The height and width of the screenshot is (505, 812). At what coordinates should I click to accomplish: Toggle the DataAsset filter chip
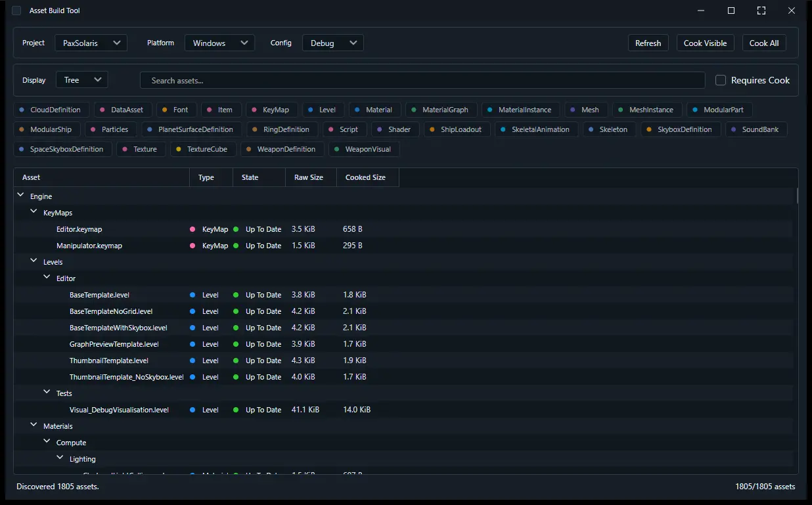pyautogui.click(x=124, y=110)
